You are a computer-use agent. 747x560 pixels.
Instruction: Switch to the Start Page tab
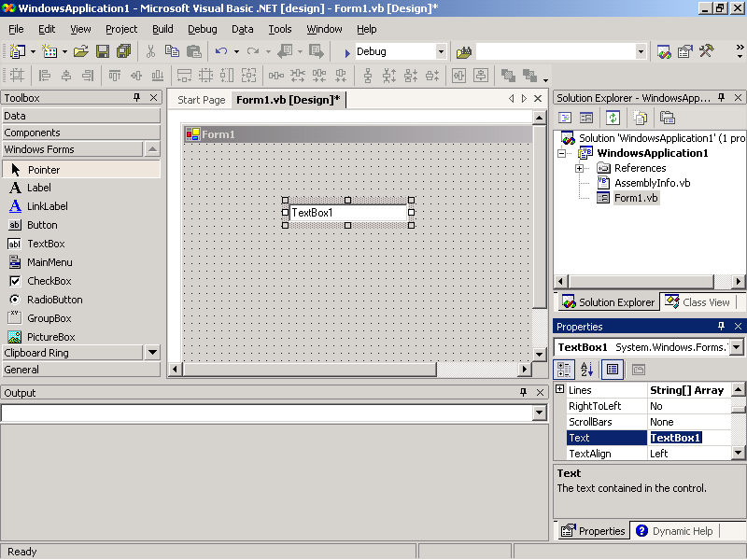[201, 100]
